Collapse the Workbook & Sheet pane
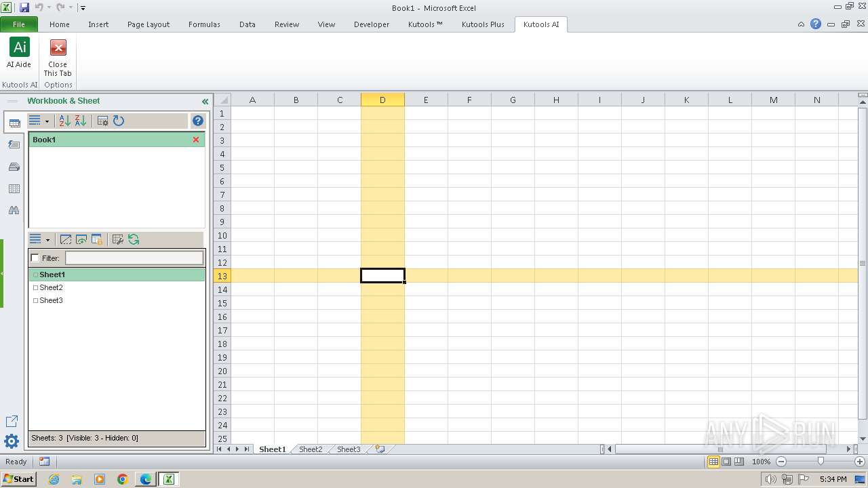The image size is (868, 488). [x=205, y=101]
